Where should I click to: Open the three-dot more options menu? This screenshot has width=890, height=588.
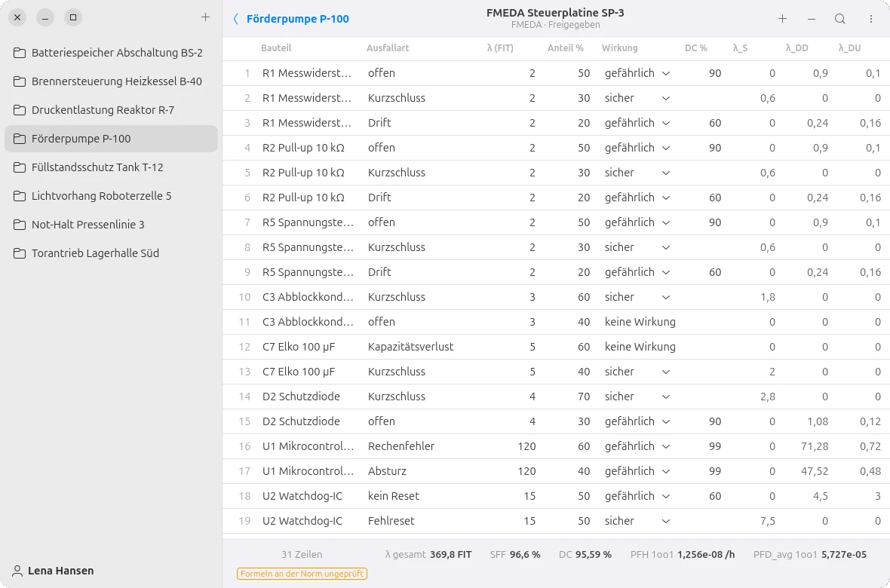click(870, 19)
